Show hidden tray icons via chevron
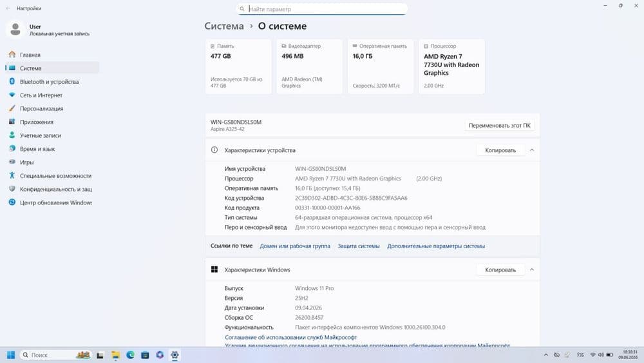This screenshot has height=363, width=644. (546, 355)
